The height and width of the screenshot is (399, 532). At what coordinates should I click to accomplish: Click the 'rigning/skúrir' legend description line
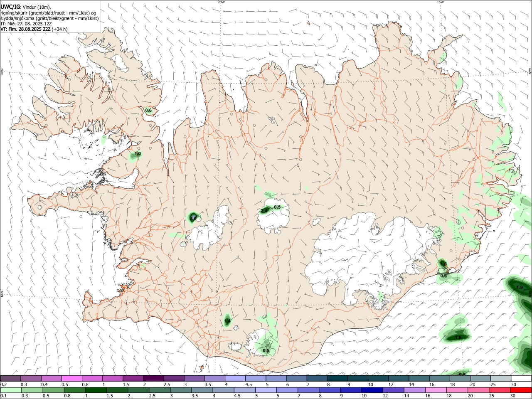[48, 13]
